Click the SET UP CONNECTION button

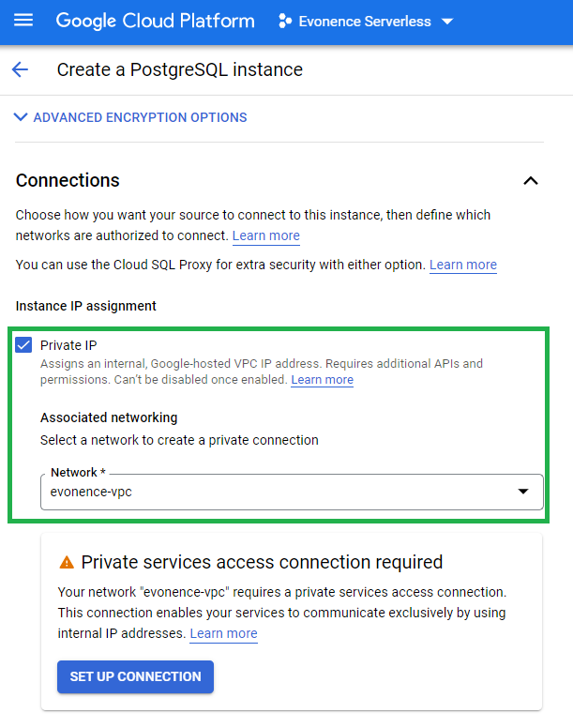click(x=135, y=676)
